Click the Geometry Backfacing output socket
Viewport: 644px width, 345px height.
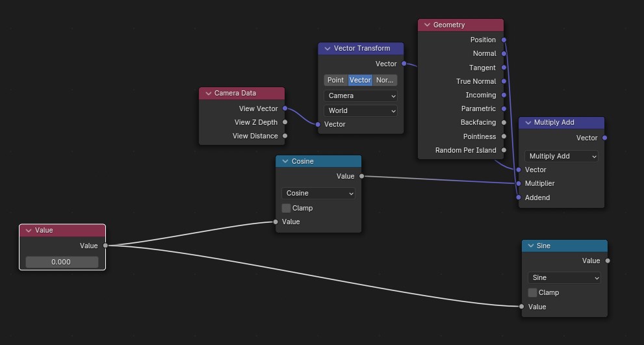[x=504, y=122]
